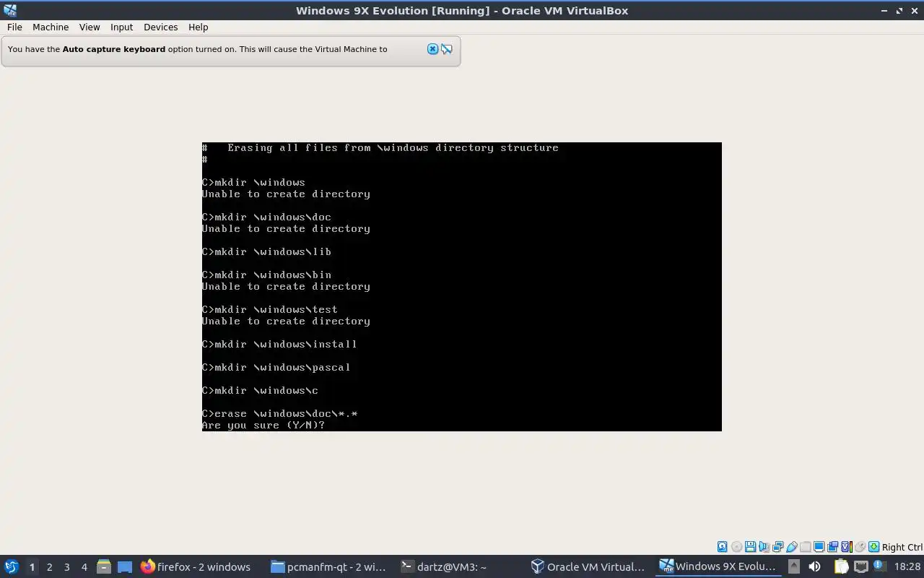Click the USB devices status icon
924x578 pixels.
(x=792, y=547)
